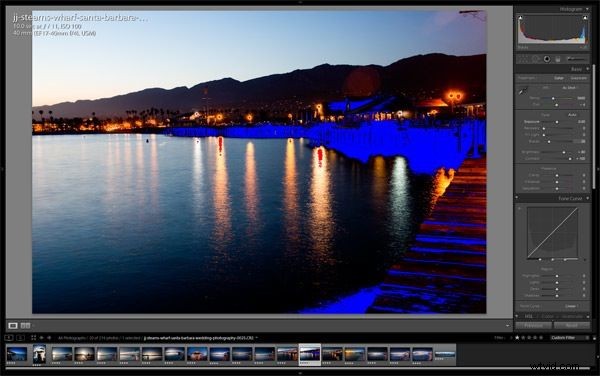Select the Graduated Filter tool

[x=558, y=59]
